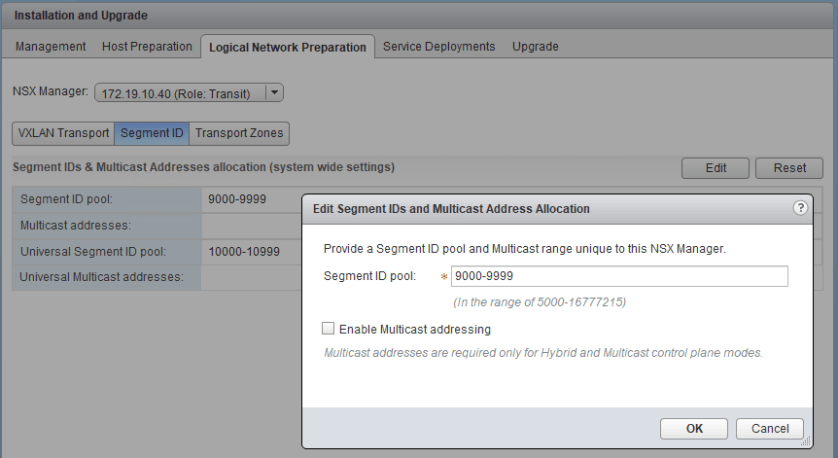
Task: Click the Edit button above the table
Action: pos(715,168)
